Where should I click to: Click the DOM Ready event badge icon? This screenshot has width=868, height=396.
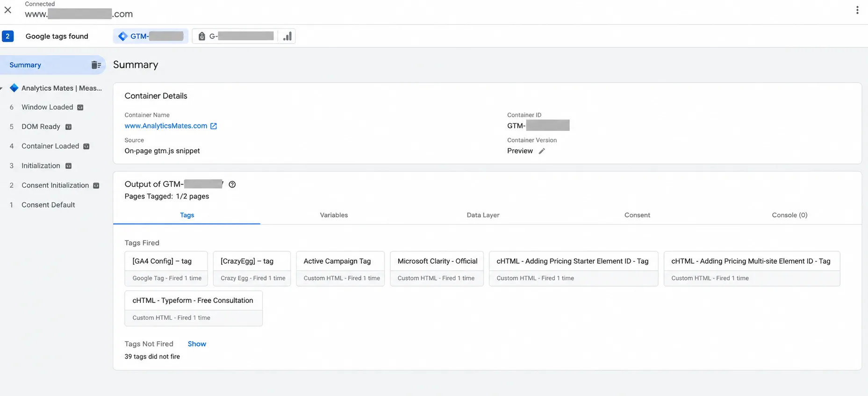(x=68, y=127)
